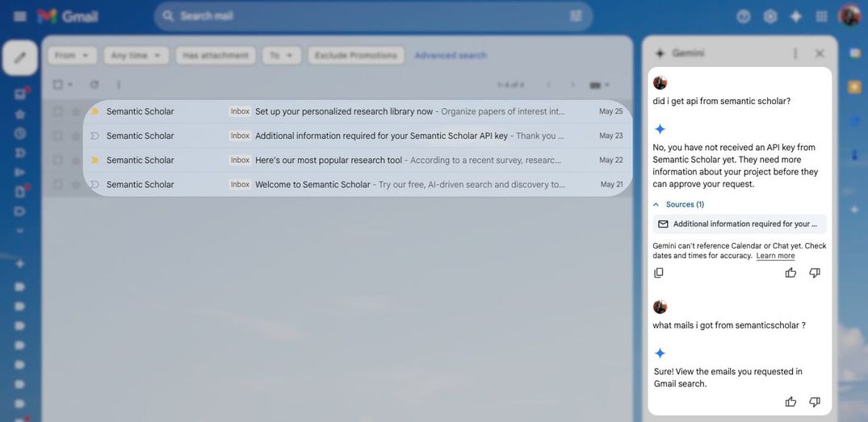Image resolution: width=868 pixels, height=422 pixels.
Task: Open Snoozed clock icon in the sidebar
Action: (20, 133)
